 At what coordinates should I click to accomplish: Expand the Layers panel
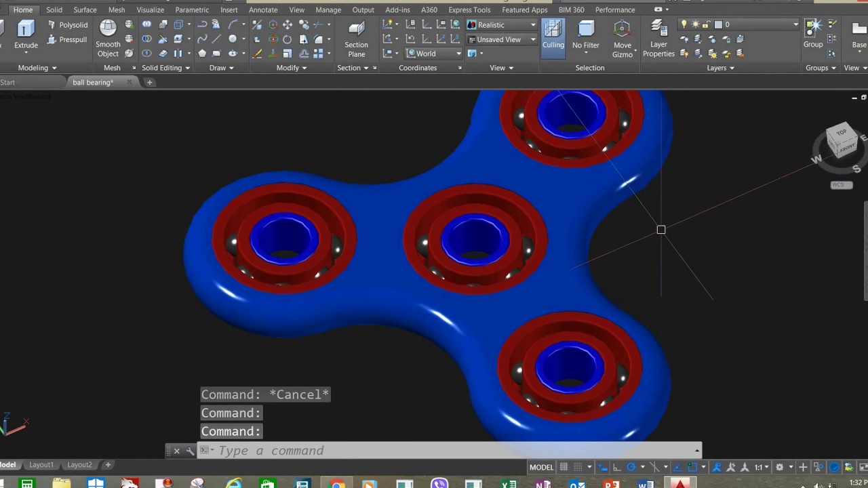pyautogui.click(x=721, y=68)
